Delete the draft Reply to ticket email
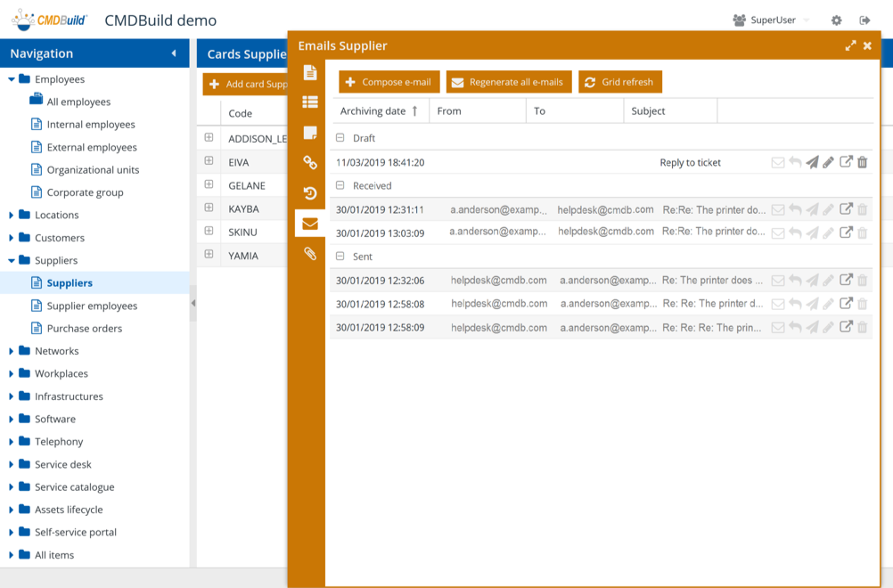This screenshot has width=893, height=588. tap(862, 162)
